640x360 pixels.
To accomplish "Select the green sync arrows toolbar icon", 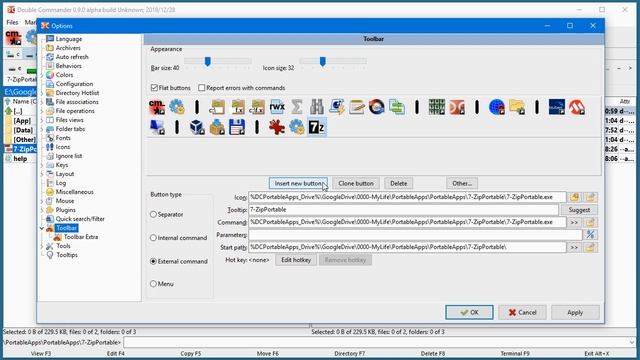I will [x=397, y=107].
